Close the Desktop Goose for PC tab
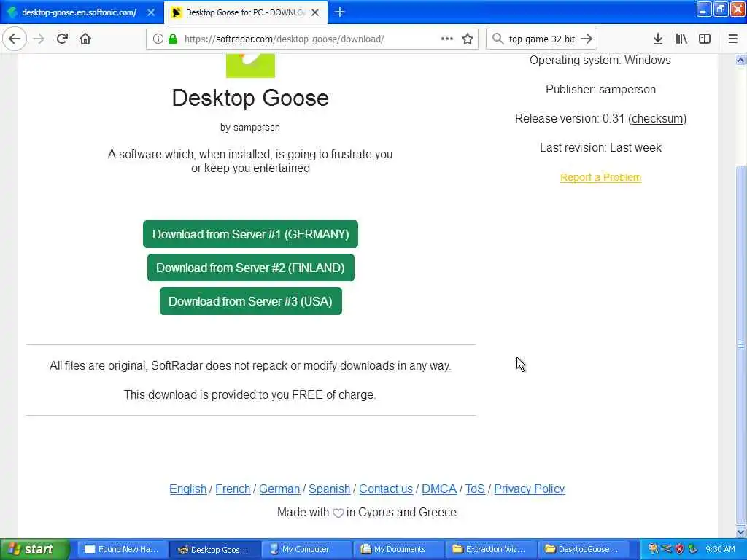This screenshot has width=747, height=560. 315,12
